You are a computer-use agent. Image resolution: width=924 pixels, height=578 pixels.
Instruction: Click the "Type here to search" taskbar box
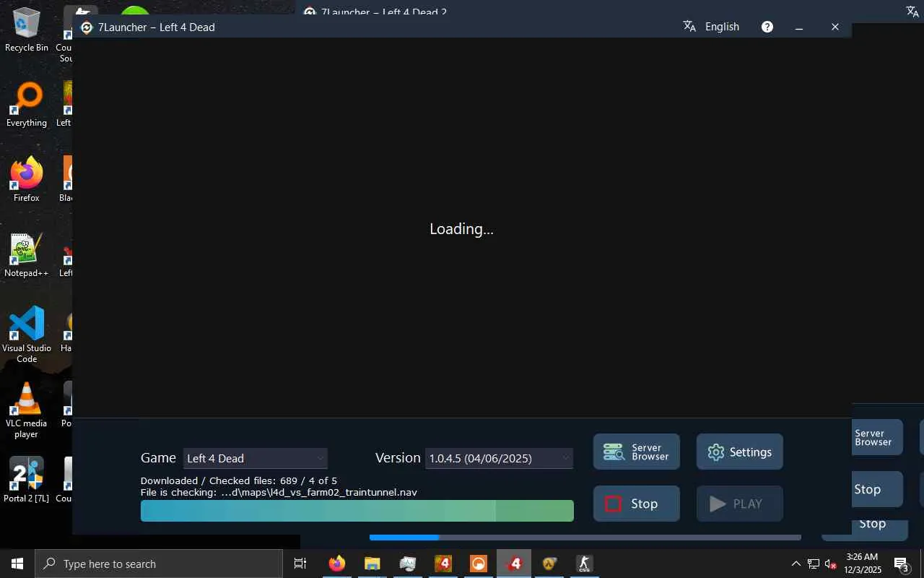[159, 564]
